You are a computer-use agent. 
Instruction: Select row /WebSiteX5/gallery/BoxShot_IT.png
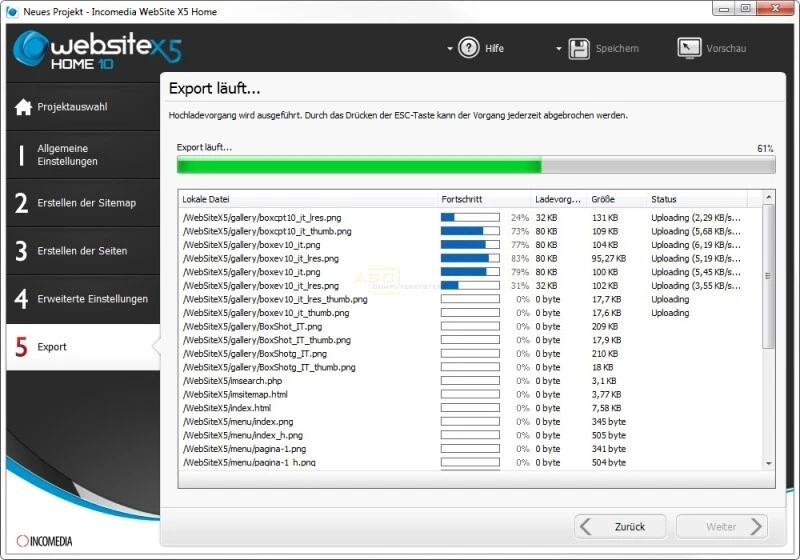(470, 326)
